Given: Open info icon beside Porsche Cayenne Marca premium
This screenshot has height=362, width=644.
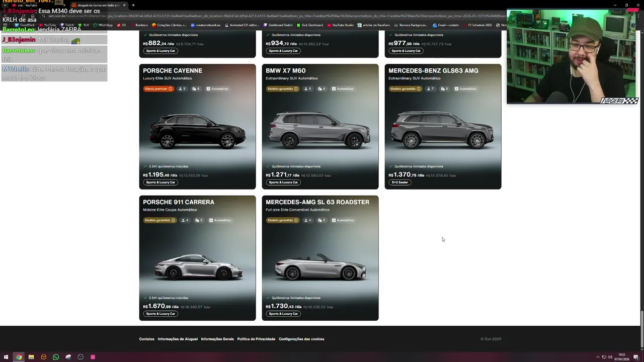Looking at the screenshot, I should (x=170, y=89).
